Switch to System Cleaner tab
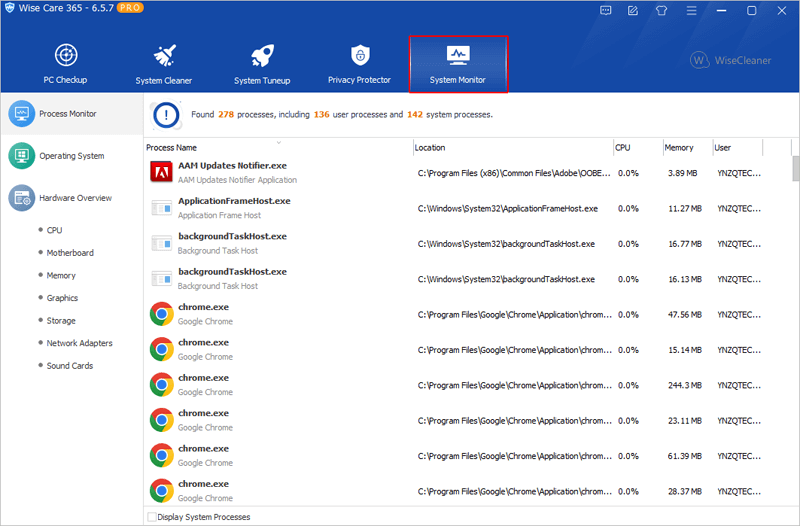 (164, 64)
